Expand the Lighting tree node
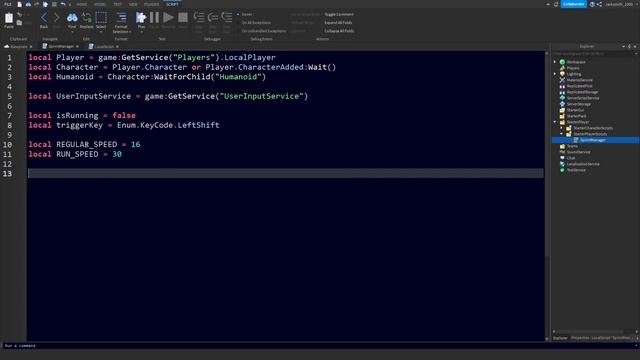 (555, 74)
